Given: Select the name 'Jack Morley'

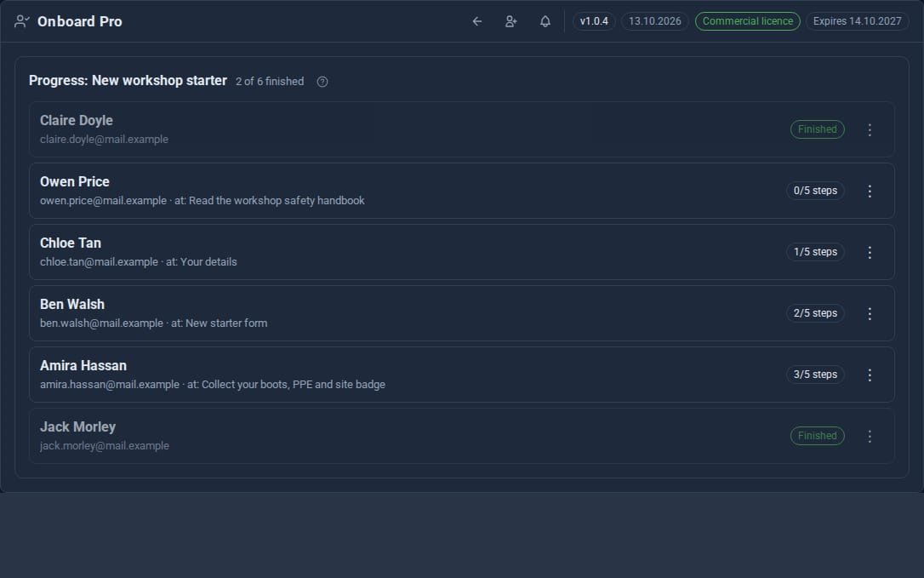Looking at the screenshot, I should point(77,427).
